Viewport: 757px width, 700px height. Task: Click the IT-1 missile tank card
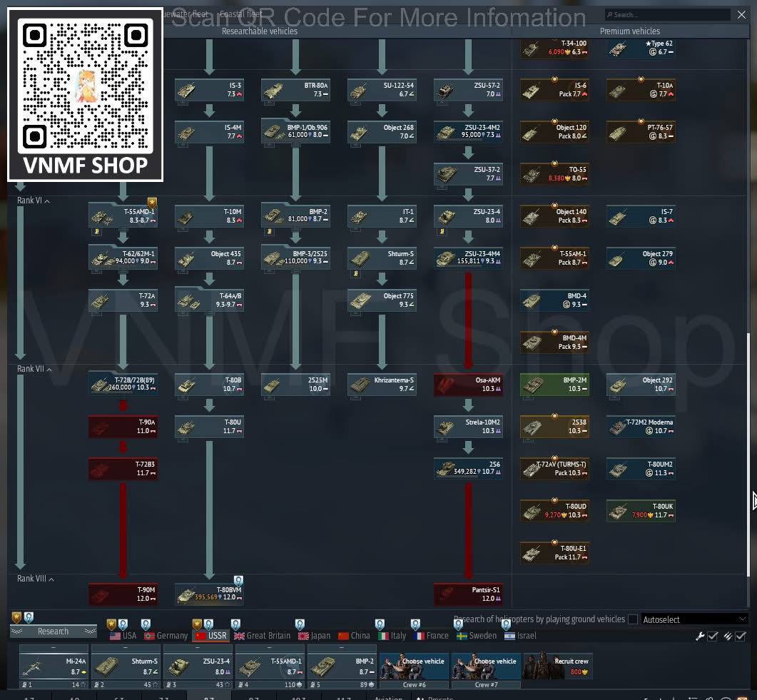pyautogui.click(x=382, y=215)
